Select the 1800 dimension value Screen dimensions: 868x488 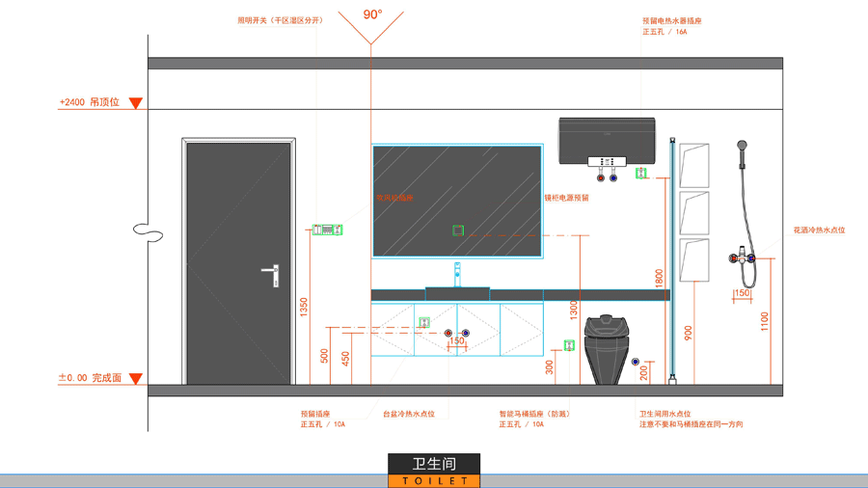click(x=659, y=279)
